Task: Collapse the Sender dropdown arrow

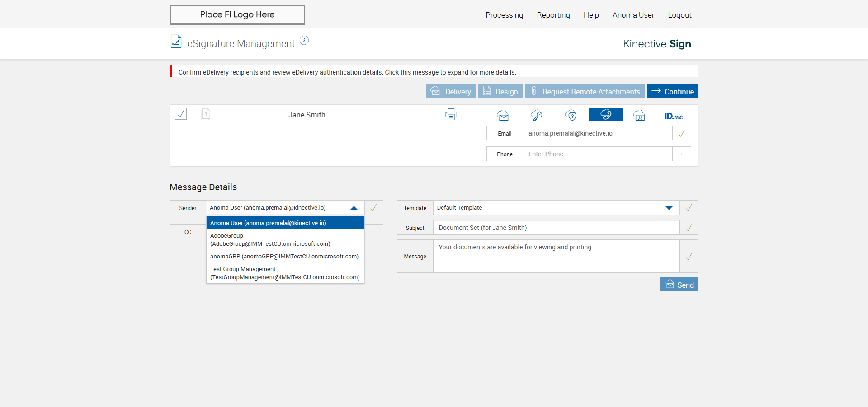Action: coord(354,208)
